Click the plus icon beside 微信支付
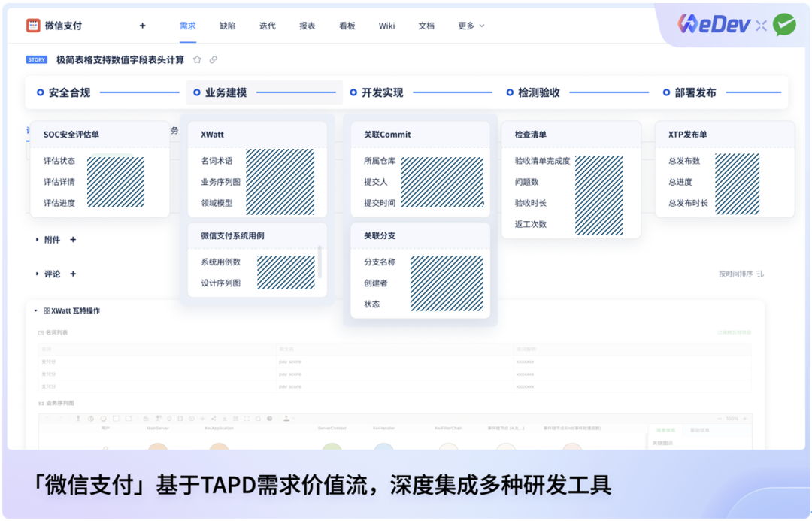Viewport: 812px width, 521px height. coord(142,26)
